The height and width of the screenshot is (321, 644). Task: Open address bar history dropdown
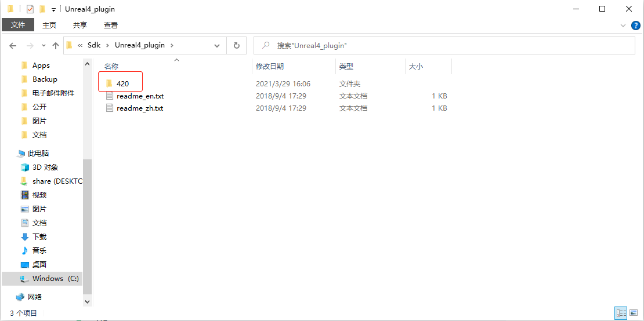coord(217,46)
